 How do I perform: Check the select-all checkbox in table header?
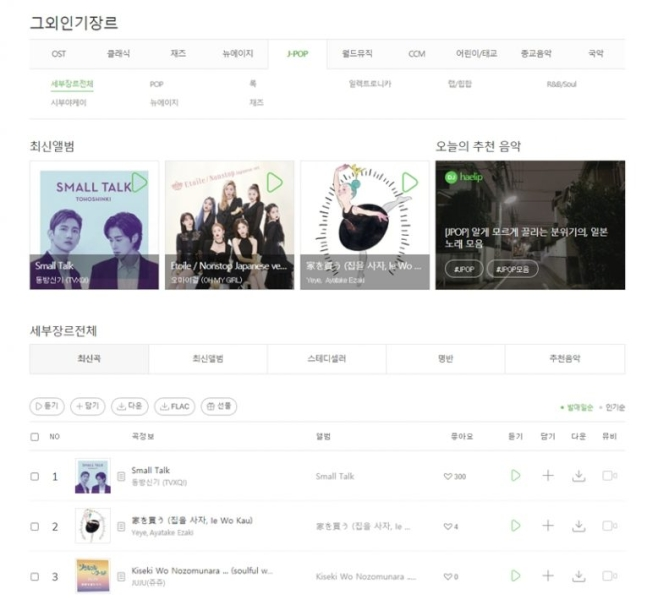point(35,437)
